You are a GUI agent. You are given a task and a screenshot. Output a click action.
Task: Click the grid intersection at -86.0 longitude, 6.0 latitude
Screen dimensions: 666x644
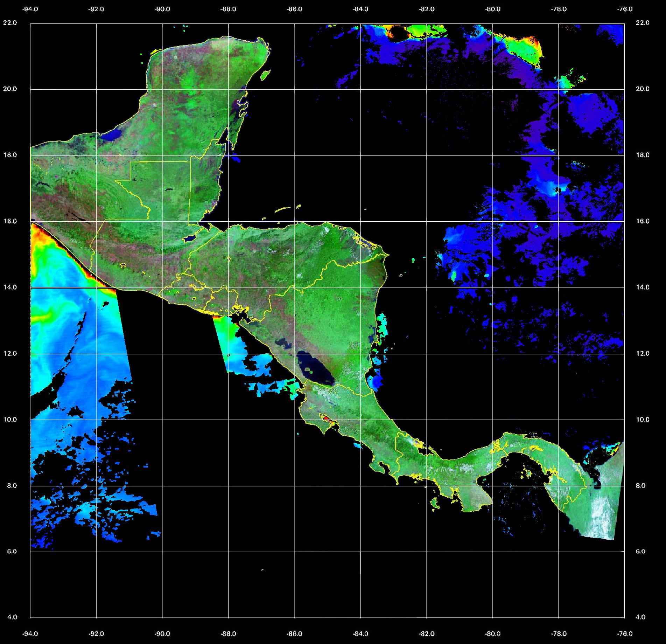point(295,552)
